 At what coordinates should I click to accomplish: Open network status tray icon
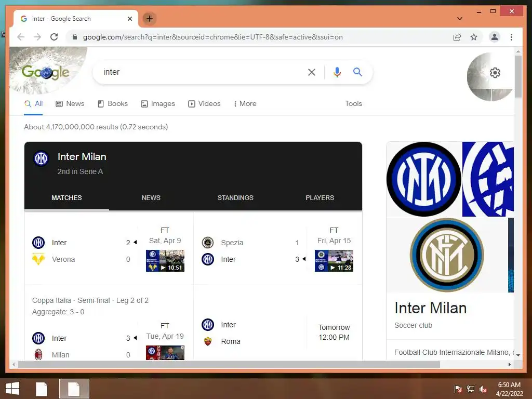[x=471, y=389]
